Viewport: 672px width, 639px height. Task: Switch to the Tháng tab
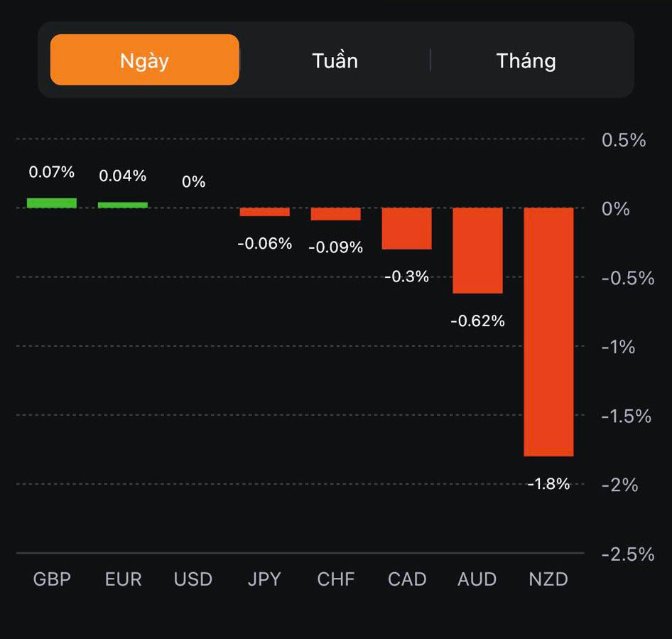pyautogui.click(x=526, y=60)
